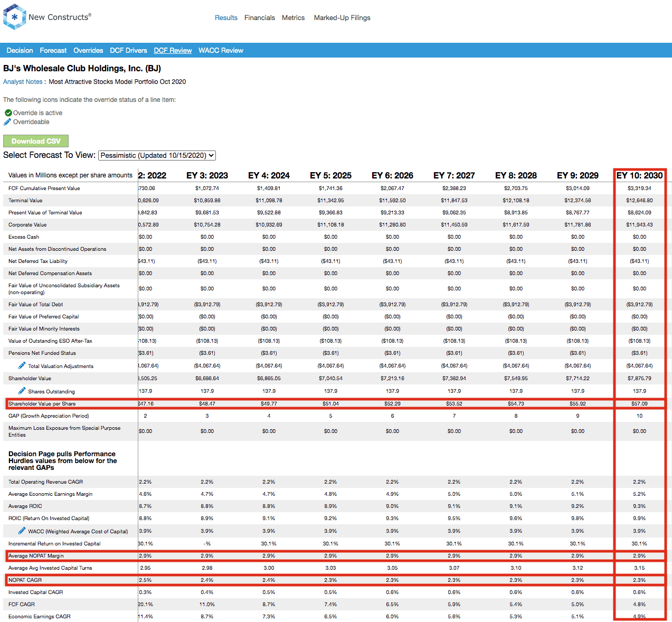672x622 pixels.
Task: Click the 'Average NOPAT Margin' row label
Action: [x=36, y=555]
